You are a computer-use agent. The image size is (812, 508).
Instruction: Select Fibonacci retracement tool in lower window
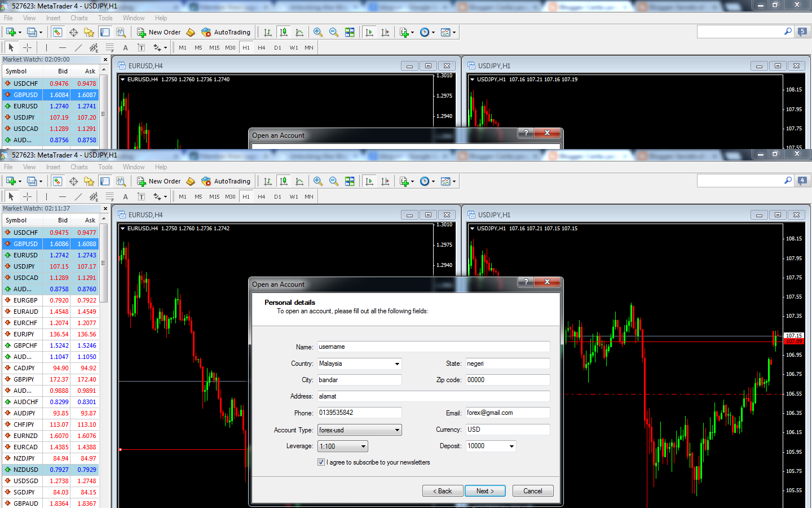coord(109,196)
